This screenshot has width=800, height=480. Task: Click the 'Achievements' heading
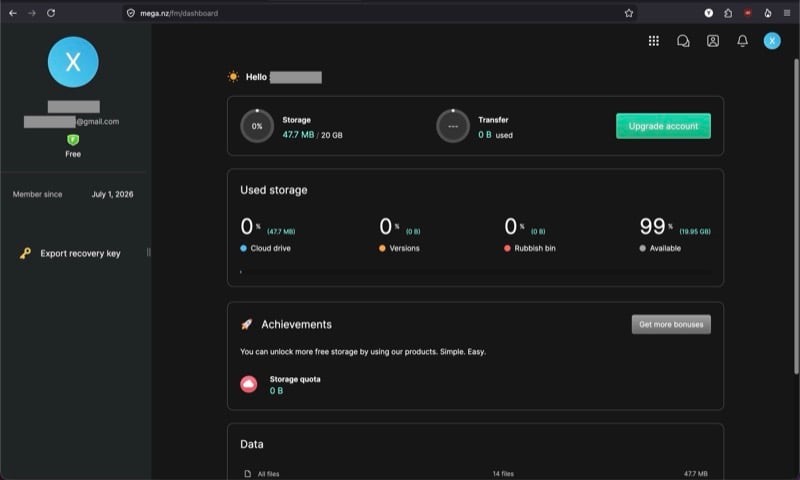click(x=296, y=324)
